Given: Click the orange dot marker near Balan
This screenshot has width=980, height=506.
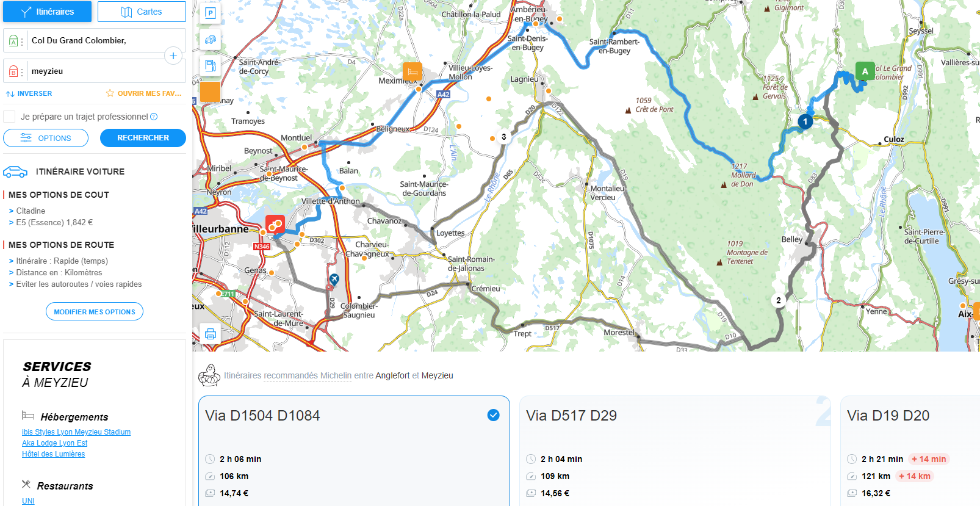Looking at the screenshot, I should tap(342, 187).
